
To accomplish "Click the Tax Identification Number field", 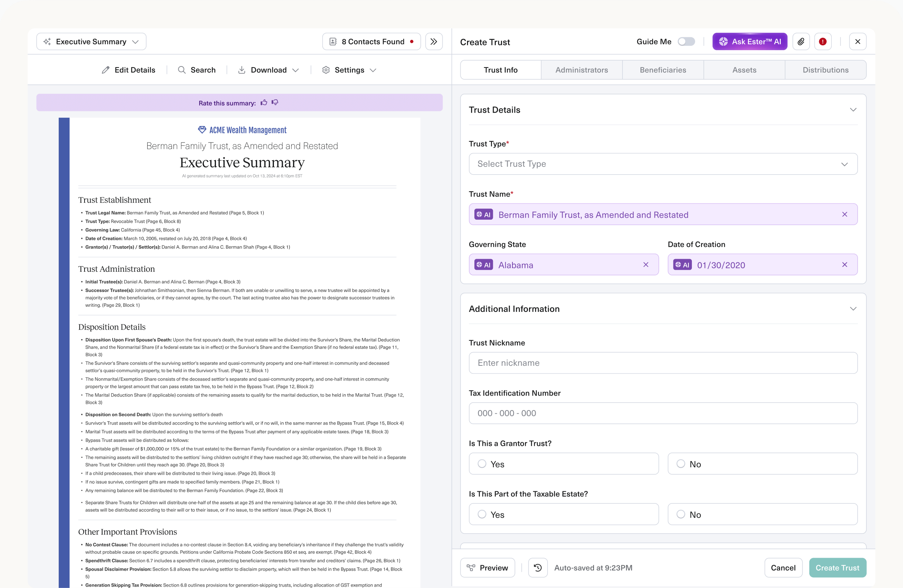I will click(663, 413).
